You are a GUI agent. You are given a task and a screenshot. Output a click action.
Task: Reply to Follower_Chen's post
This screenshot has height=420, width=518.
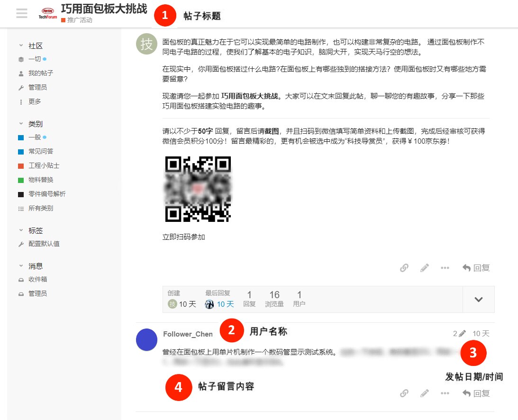tap(476, 393)
